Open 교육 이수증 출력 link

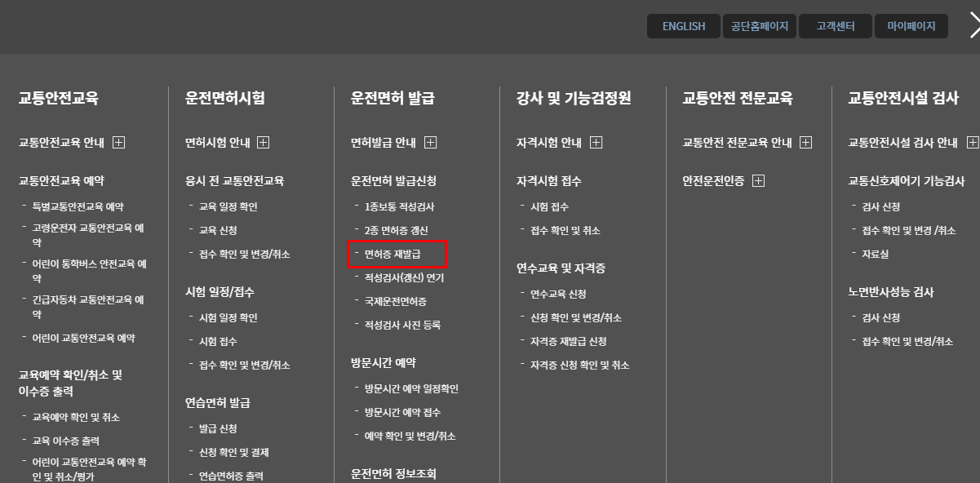[65, 441]
